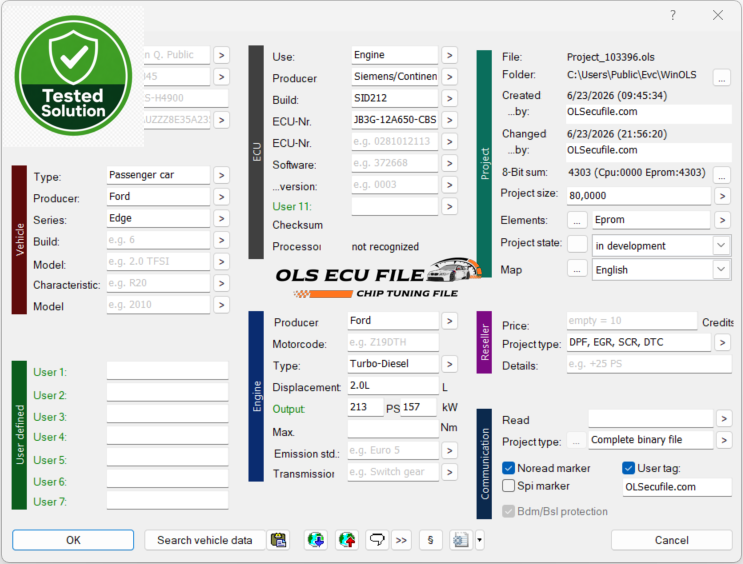Click the Created by OLSecufile.com field
The image size is (743, 564).
pos(649,112)
